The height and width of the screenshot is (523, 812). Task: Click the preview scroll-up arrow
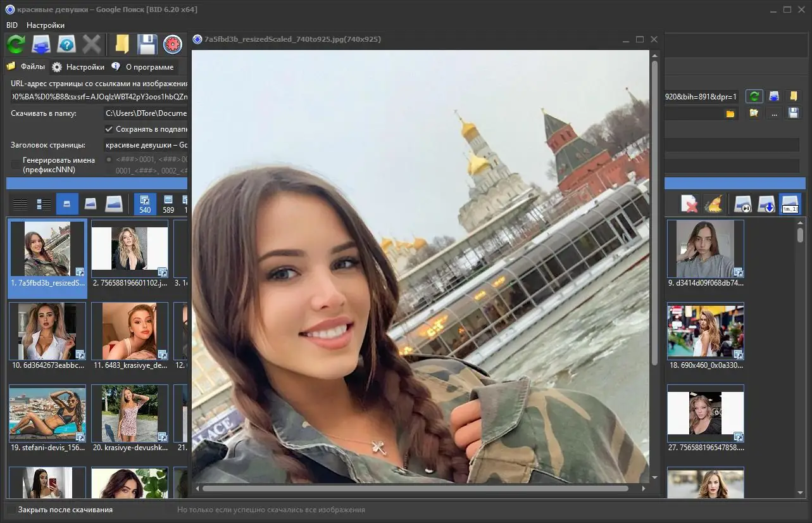pos(654,56)
